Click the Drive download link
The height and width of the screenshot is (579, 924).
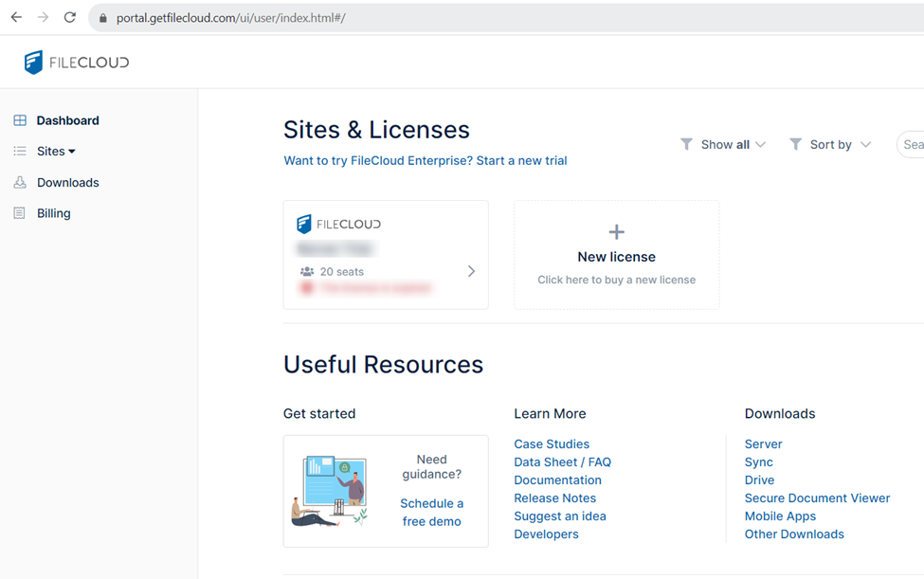tap(760, 480)
